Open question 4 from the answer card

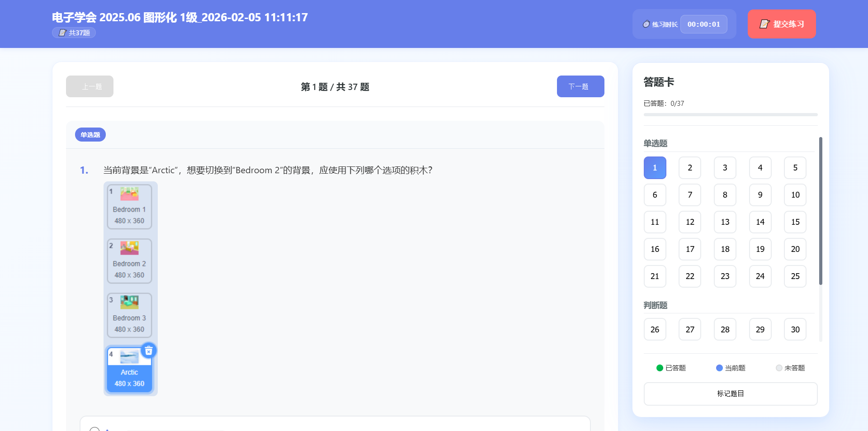[x=760, y=168]
